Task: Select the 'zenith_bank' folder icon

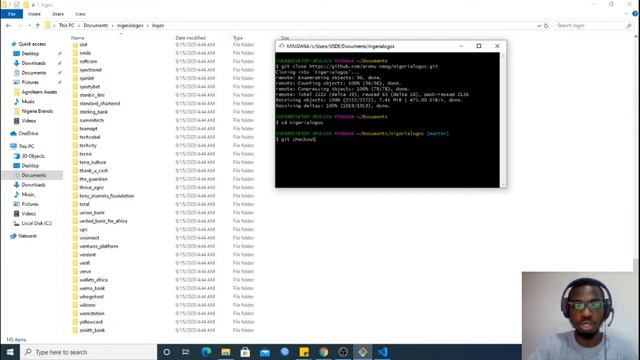Action: tap(75, 330)
